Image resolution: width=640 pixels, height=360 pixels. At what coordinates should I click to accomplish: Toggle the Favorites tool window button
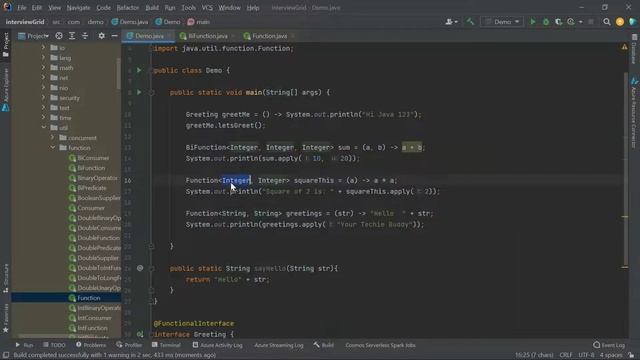pyautogui.click(x=5, y=318)
